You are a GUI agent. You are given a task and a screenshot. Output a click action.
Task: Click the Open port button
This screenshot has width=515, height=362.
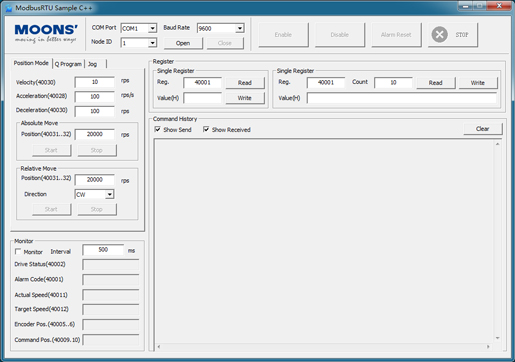[183, 43]
